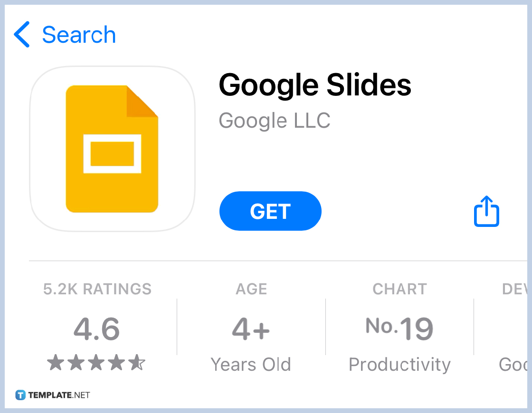Viewport: 532px width, 413px height.
Task: Select the back chevron arrow
Action: tap(21, 34)
